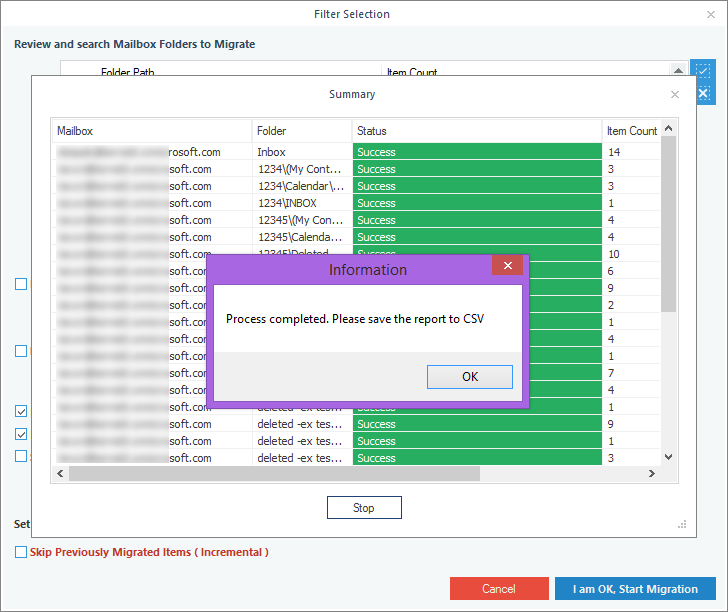Click scroll left arrow in Summary table
Viewport: 728px width, 612px height.
tap(60, 474)
